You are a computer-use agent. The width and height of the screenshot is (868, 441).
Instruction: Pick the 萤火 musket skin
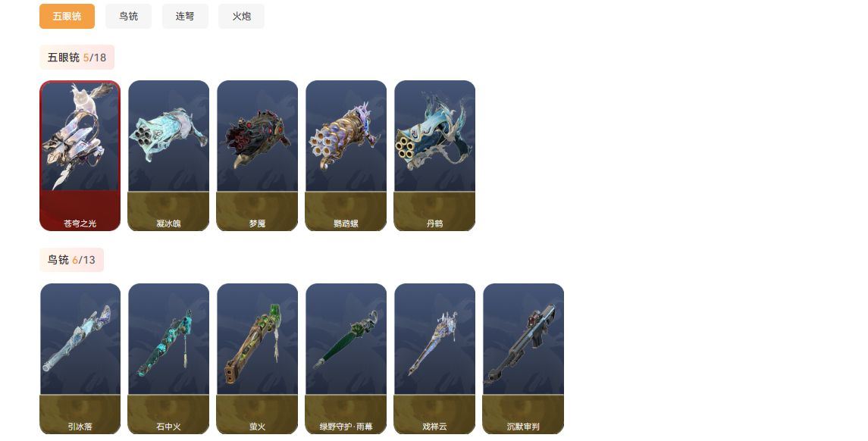click(x=258, y=358)
